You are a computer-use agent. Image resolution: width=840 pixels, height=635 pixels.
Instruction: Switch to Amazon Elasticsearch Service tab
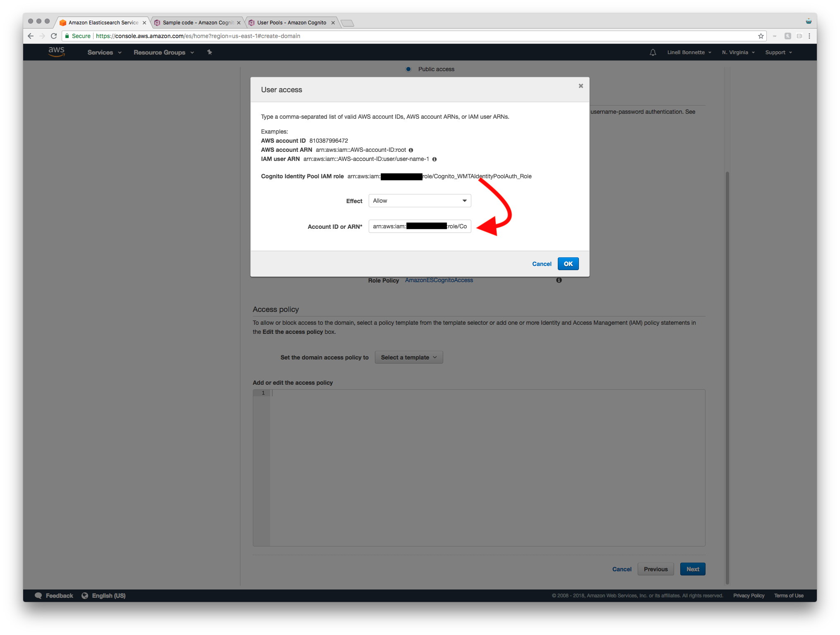point(103,23)
